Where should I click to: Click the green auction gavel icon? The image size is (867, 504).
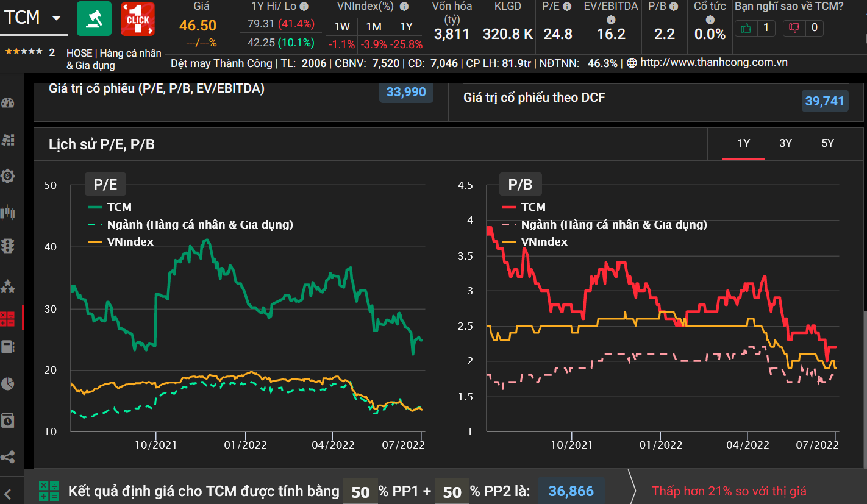(94, 18)
